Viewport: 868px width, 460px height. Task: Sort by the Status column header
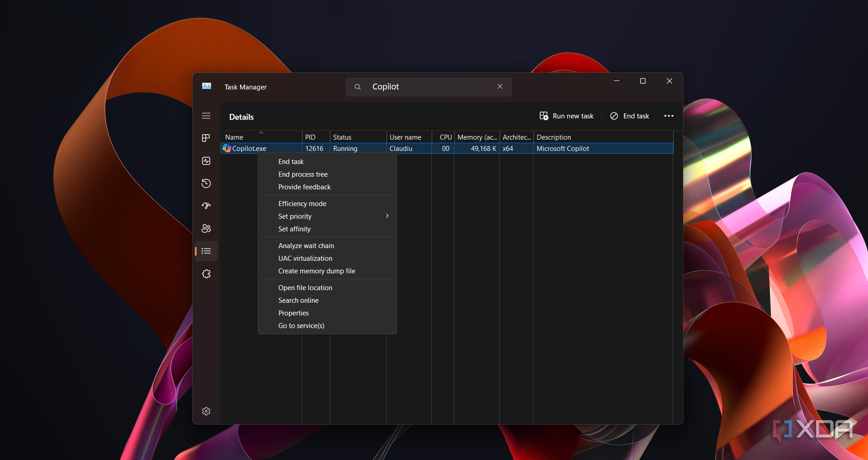pyautogui.click(x=358, y=137)
